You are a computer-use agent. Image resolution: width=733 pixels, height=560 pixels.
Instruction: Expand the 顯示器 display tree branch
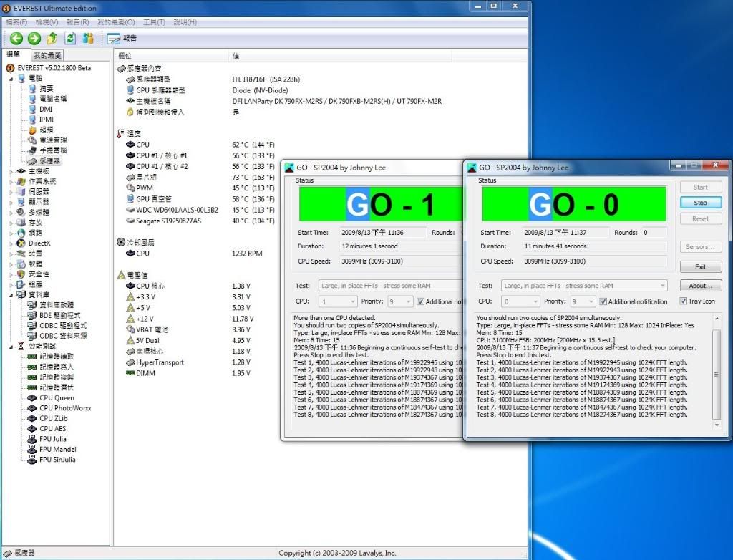[11, 202]
